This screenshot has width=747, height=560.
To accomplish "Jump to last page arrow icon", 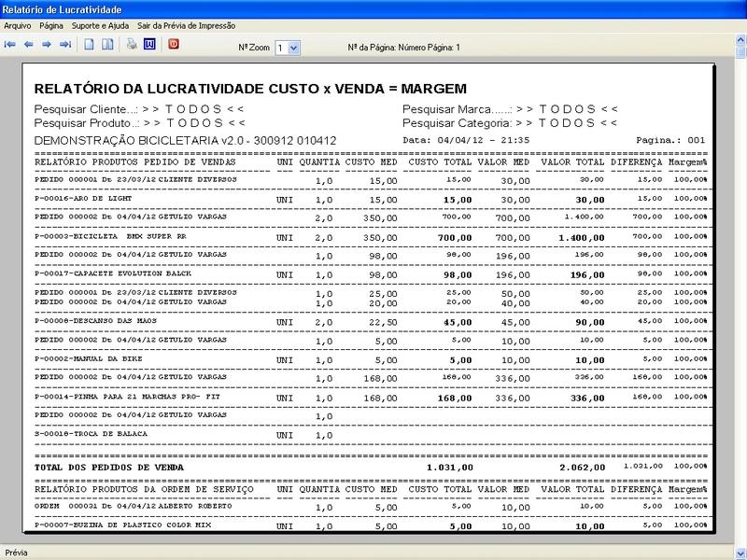I will click(65, 45).
